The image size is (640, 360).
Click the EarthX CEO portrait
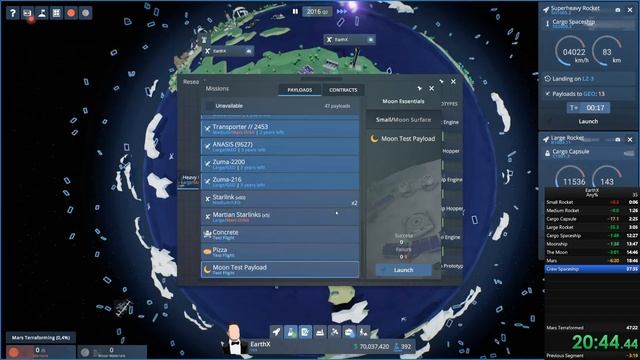pyautogui.click(x=234, y=339)
